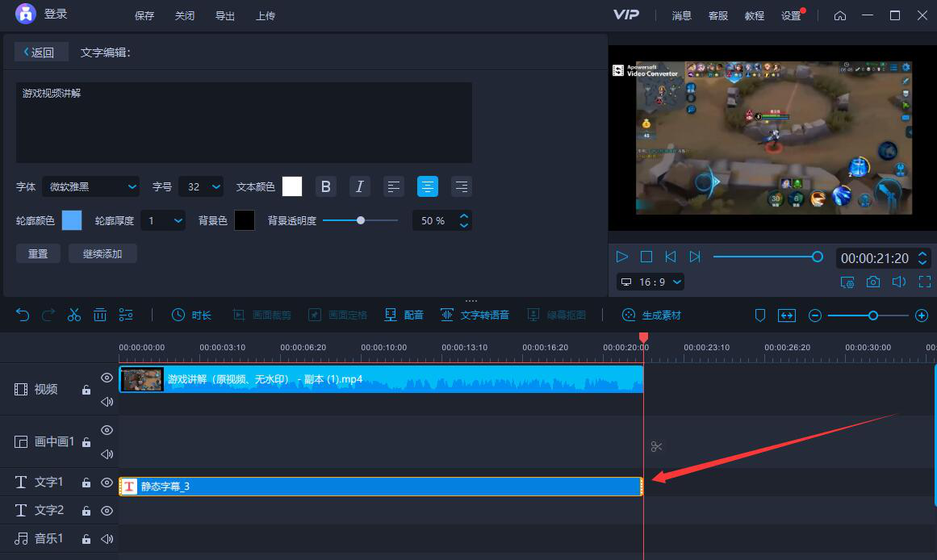
Task: Open the 16:9 aspect ratio dropdown
Action: [650, 282]
